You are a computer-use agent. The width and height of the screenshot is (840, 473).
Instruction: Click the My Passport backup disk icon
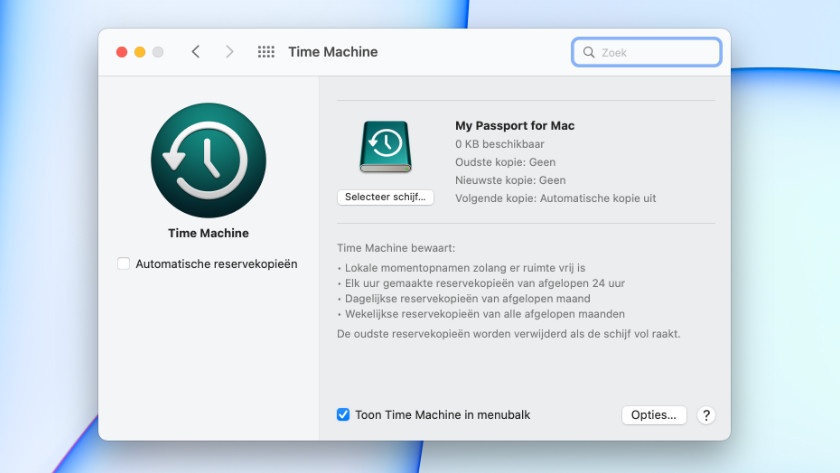tap(386, 146)
